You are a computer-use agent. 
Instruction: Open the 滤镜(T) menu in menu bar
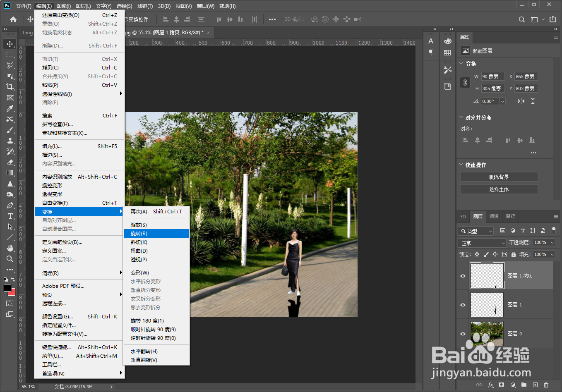click(x=145, y=6)
